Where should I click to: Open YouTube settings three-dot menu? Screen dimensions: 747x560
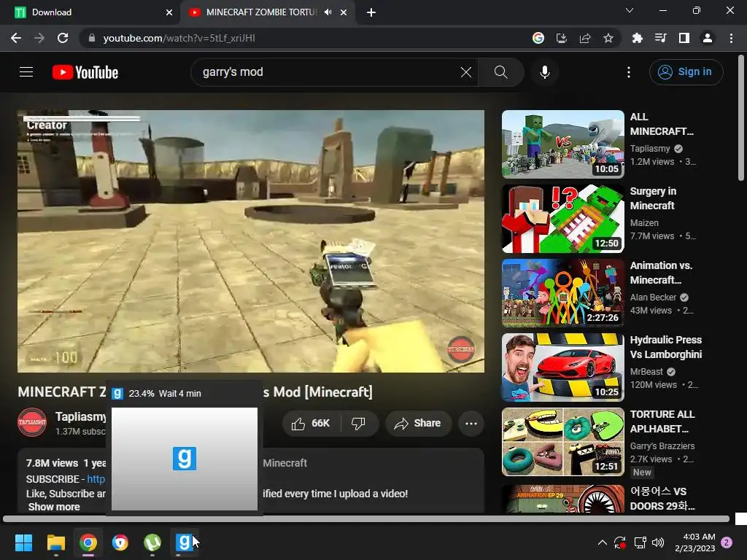point(629,72)
